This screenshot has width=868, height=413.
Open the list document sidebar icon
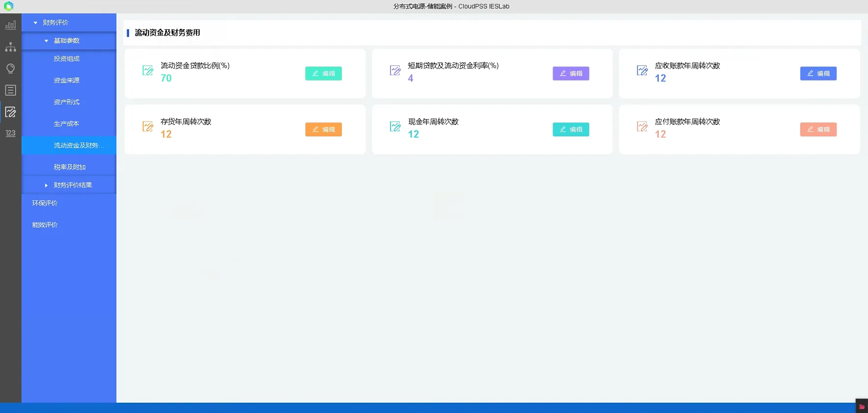[x=11, y=90]
